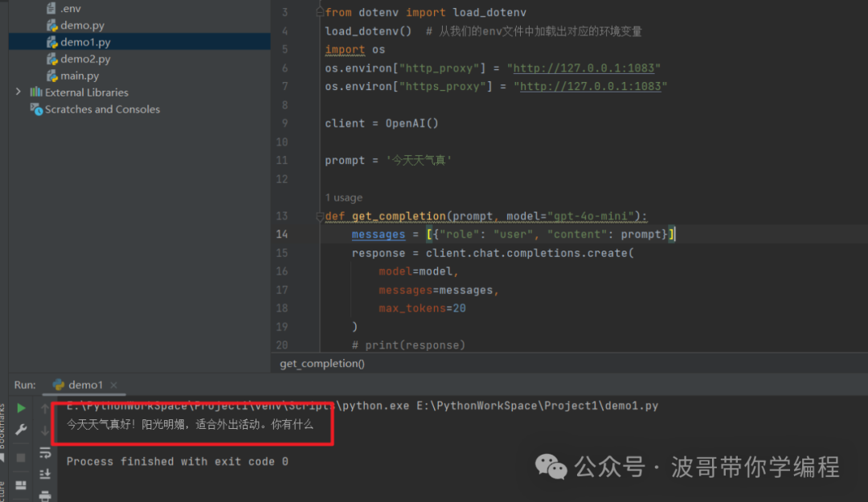Image resolution: width=868 pixels, height=502 pixels.
Task: Jump down the stack trace with down arrow
Action: (45, 431)
